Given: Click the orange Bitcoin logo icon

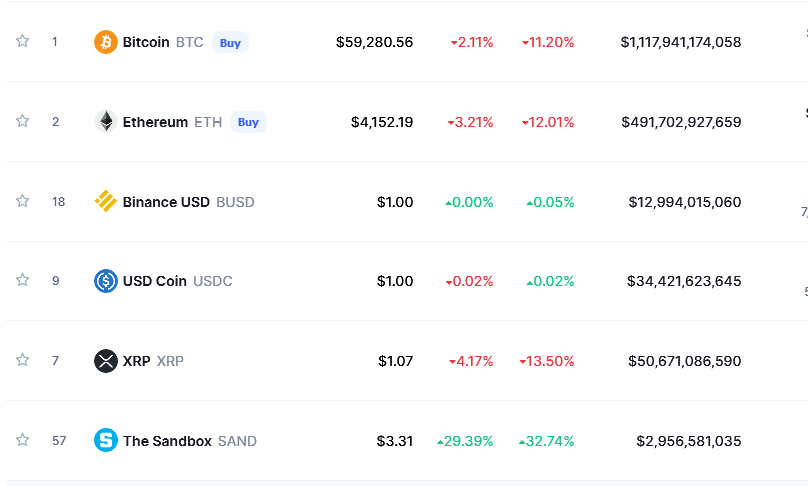Looking at the screenshot, I should click(x=106, y=42).
